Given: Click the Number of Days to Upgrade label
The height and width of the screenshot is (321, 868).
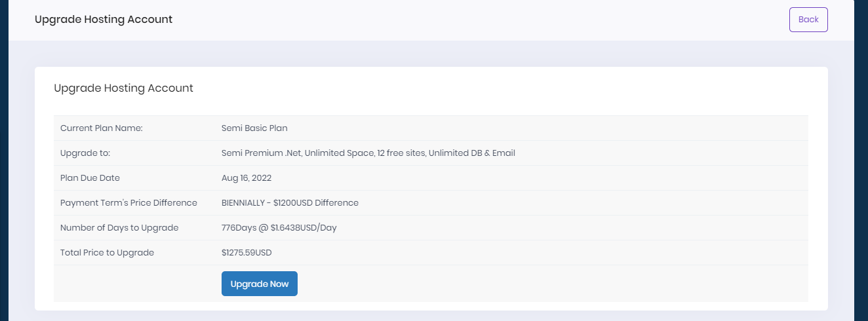Looking at the screenshot, I should tap(119, 228).
